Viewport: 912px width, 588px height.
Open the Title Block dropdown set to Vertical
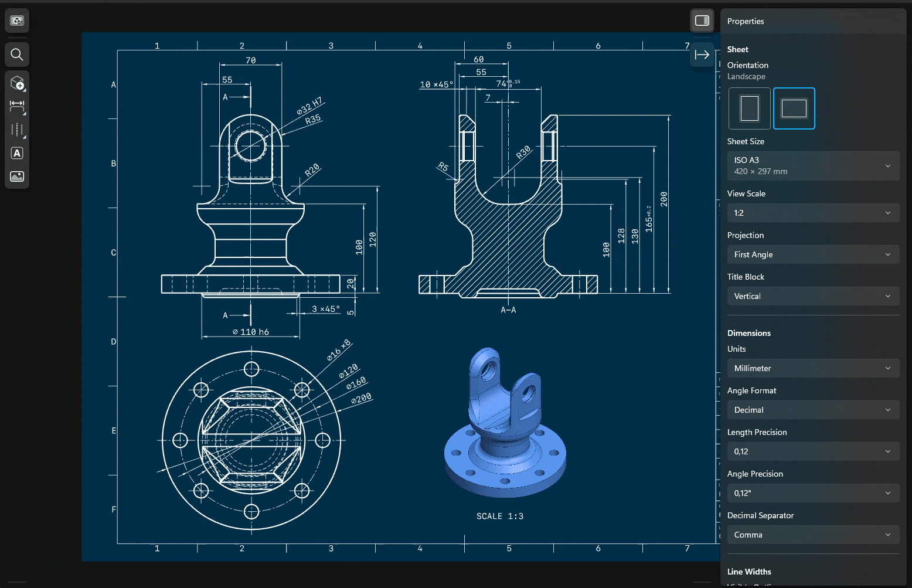pos(813,295)
